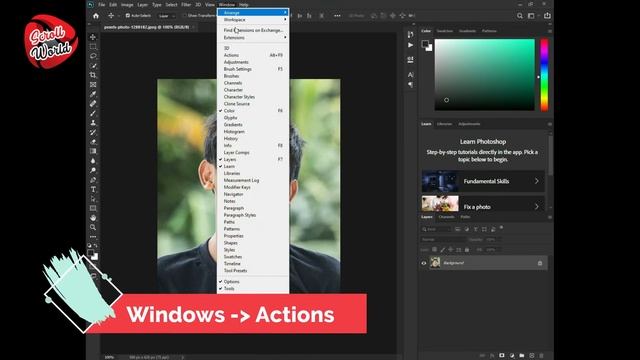Select the Eraser tool
This screenshot has height=360, width=640.
point(93,142)
